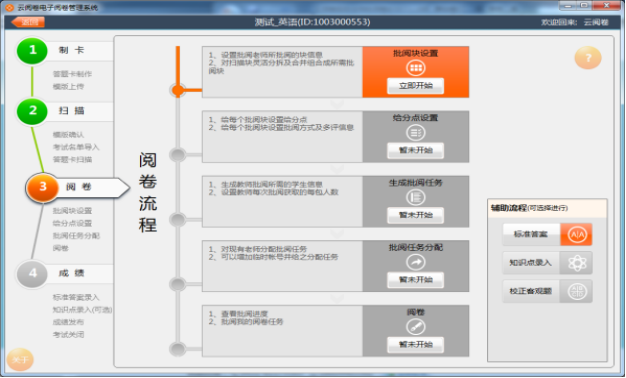Click the 标准答案 auxiliary button
Image resolution: width=626 pixels, height=378 pixels.
[x=531, y=234]
